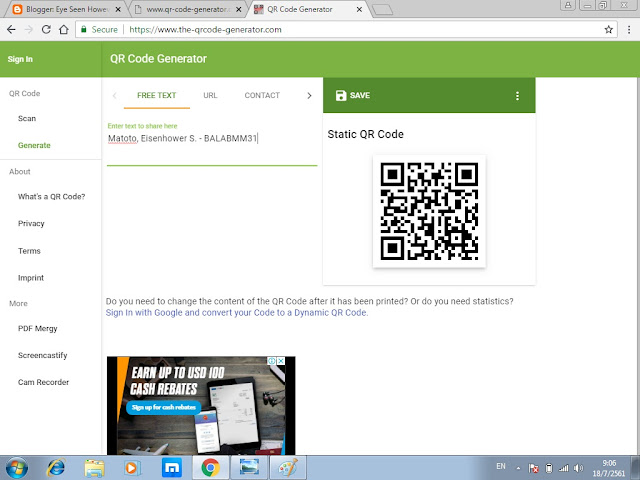Click Sign In with Google dynamic QR link
The height and width of the screenshot is (480, 640).
(x=237, y=313)
